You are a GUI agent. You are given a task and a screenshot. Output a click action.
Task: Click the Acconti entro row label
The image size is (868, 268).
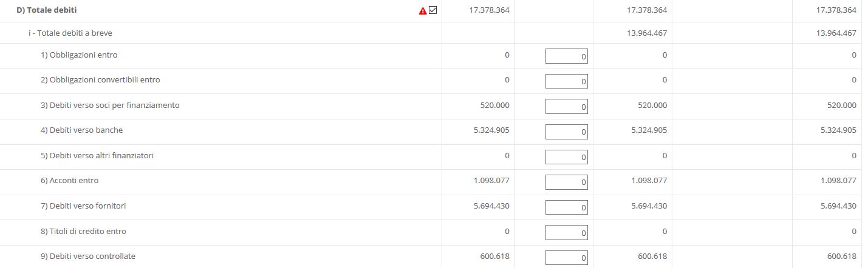69,181
